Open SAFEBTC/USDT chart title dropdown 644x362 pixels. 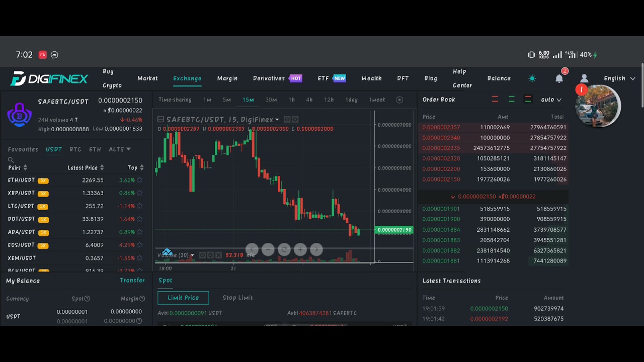point(277,120)
